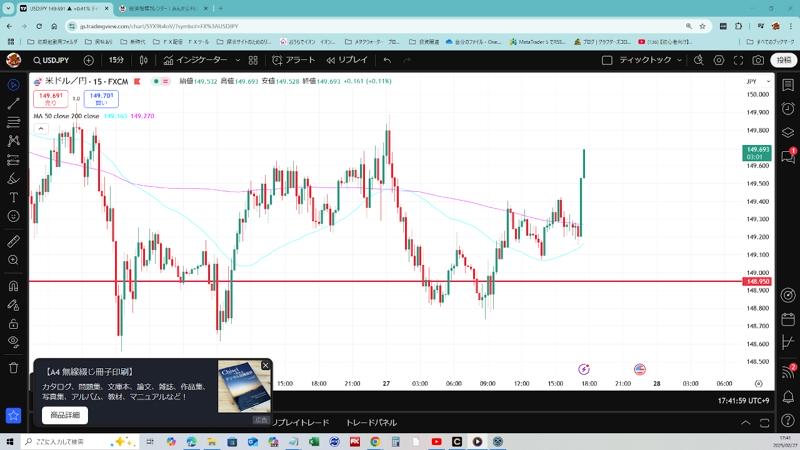
Task: Take a chart snapshot with the camera icon
Action: point(759,60)
